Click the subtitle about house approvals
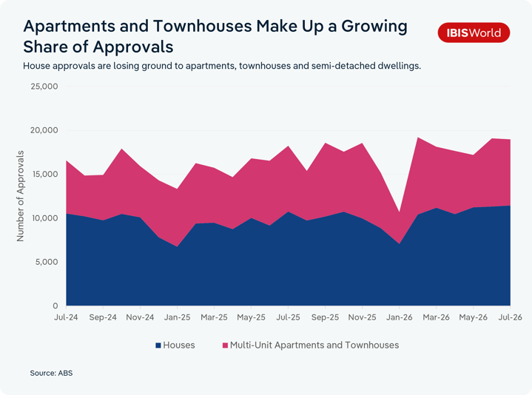Screen dimensions: 532x395 point(222,66)
